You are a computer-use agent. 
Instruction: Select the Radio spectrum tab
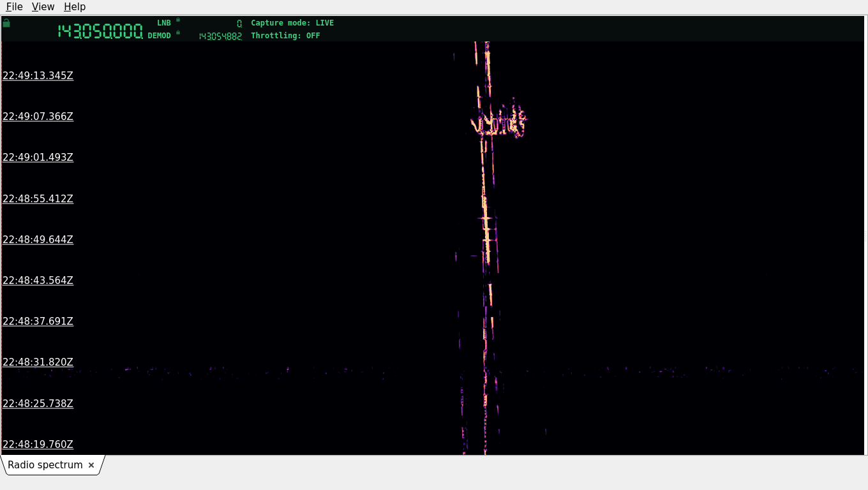(45, 465)
